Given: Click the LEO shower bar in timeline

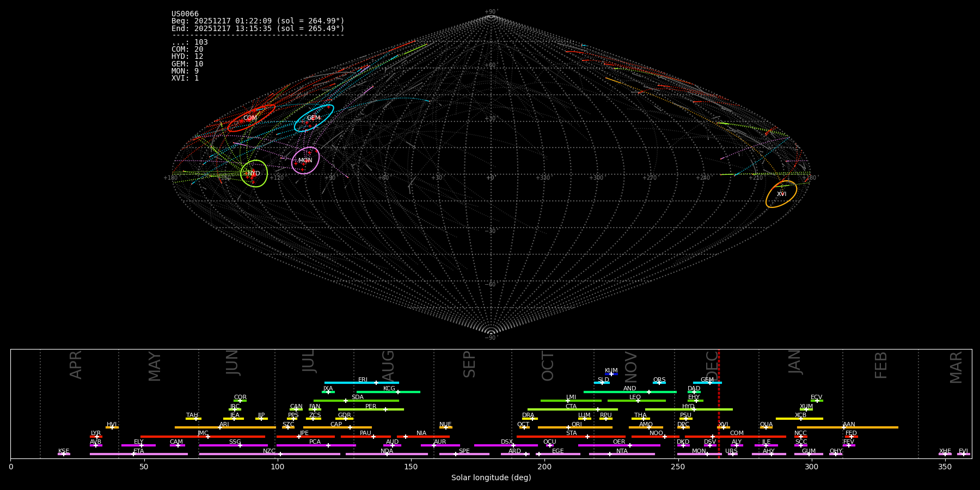Looking at the screenshot, I should pyautogui.click(x=636, y=401).
